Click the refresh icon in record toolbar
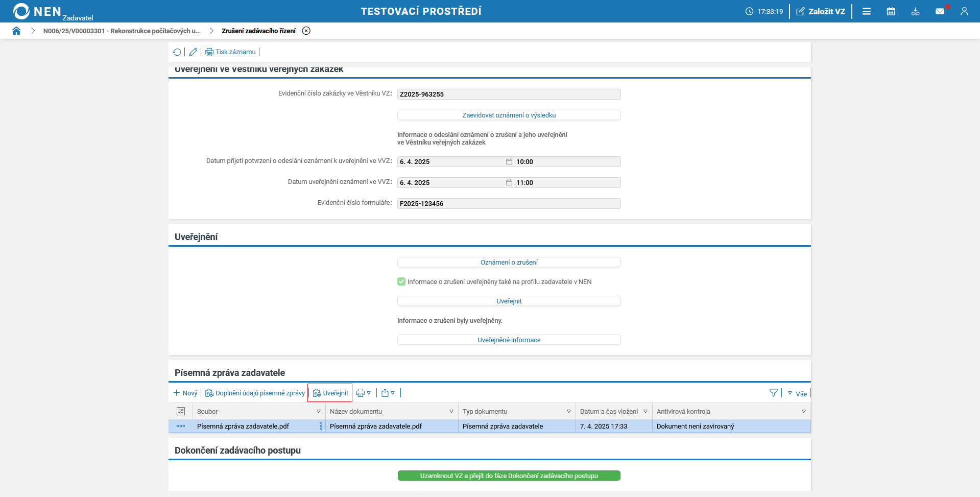The image size is (980, 497). pos(177,52)
